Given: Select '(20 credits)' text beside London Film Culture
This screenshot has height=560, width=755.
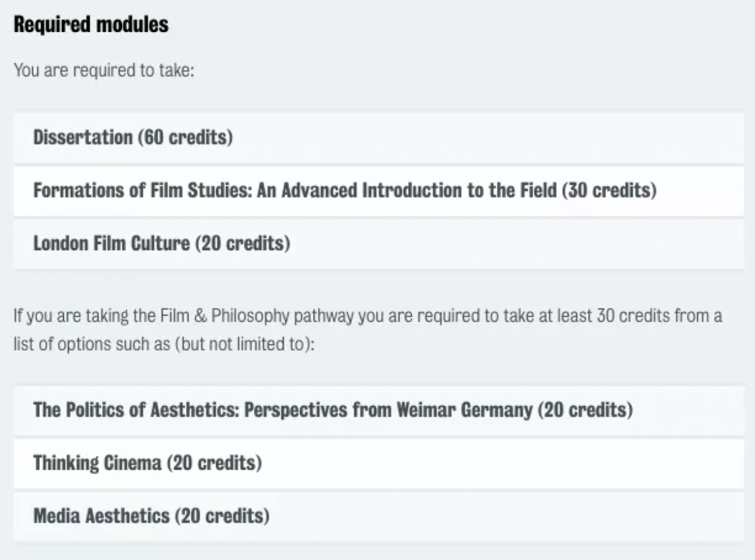Looking at the screenshot, I should (242, 244).
